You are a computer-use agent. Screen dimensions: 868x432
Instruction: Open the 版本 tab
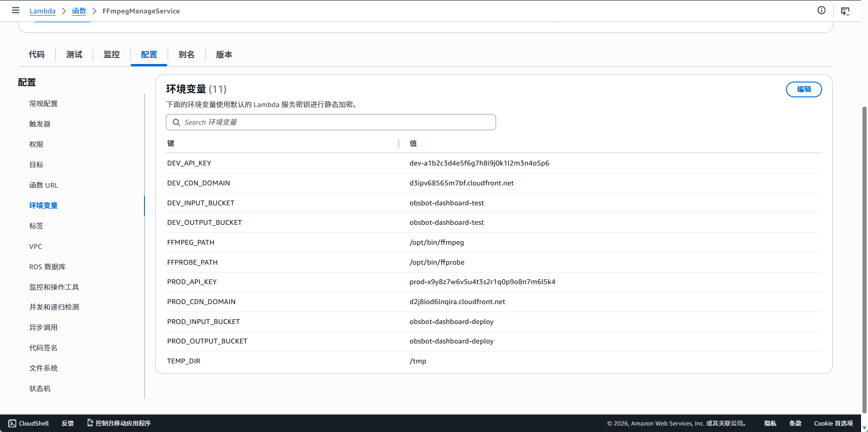(224, 55)
